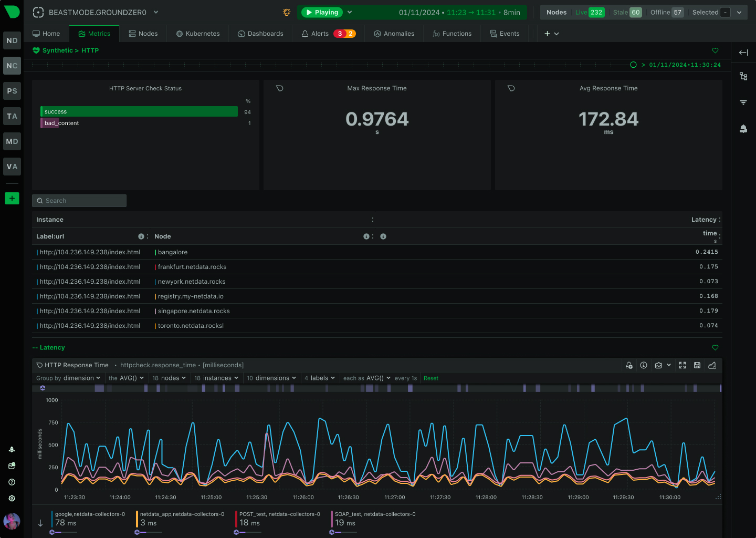Collapse the right sidebar arrow icon
This screenshot has height=538, width=756.
click(x=743, y=53)
